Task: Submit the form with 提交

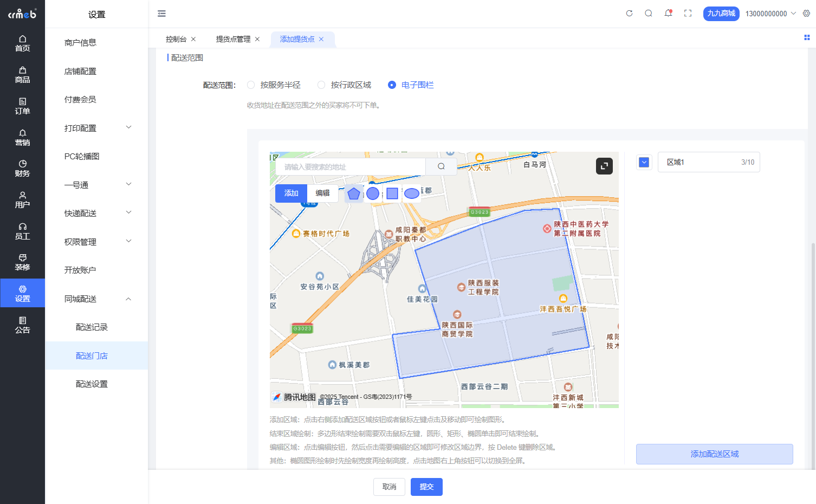Action: point(426,487)
